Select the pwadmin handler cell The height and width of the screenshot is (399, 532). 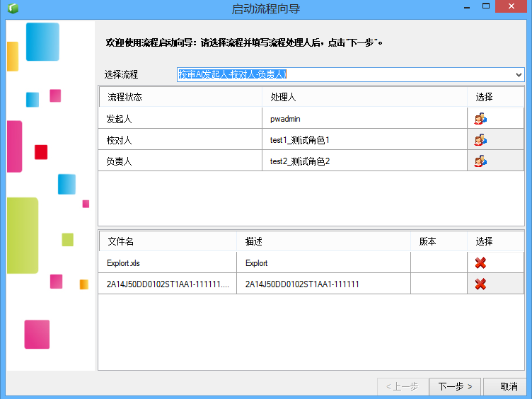tap(363, 119)
